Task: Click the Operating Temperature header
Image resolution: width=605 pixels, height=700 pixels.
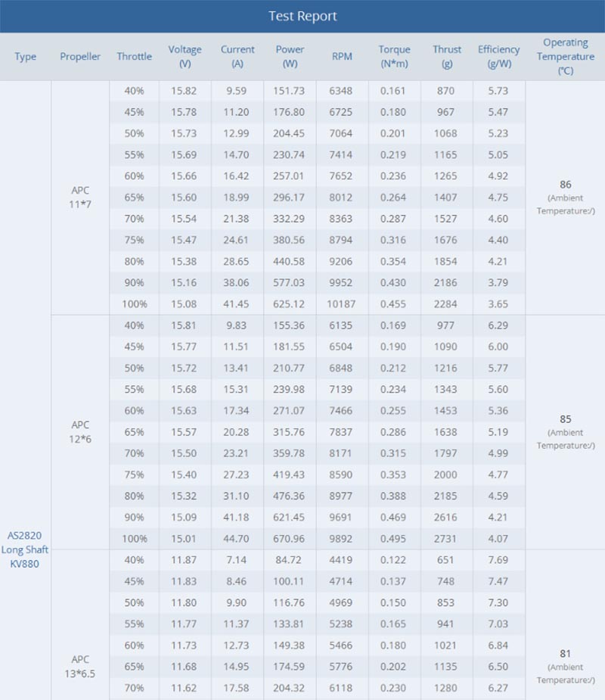Action: [x=565, y=57]
